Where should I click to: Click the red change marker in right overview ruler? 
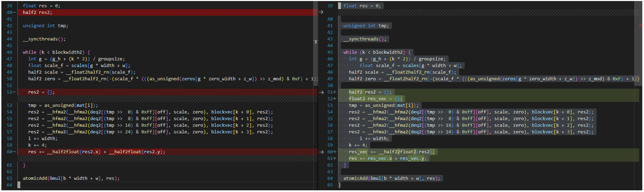point(640,25)
